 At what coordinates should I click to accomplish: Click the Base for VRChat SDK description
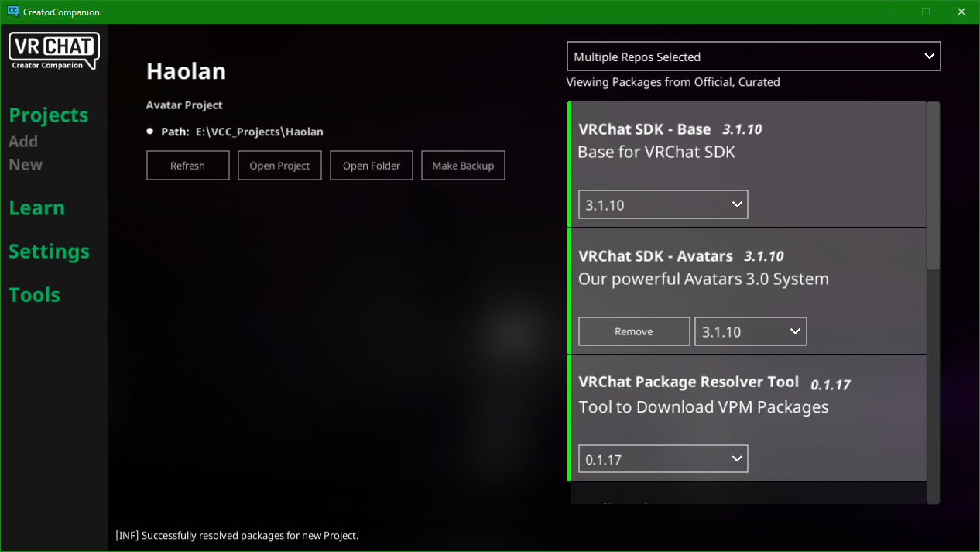click(x=656, y=152)
